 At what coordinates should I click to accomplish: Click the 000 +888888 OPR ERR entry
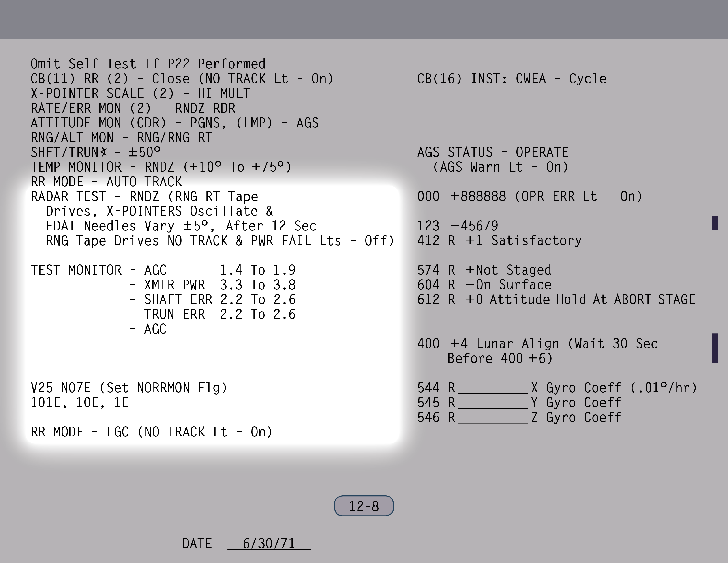(x=529, y=196)
